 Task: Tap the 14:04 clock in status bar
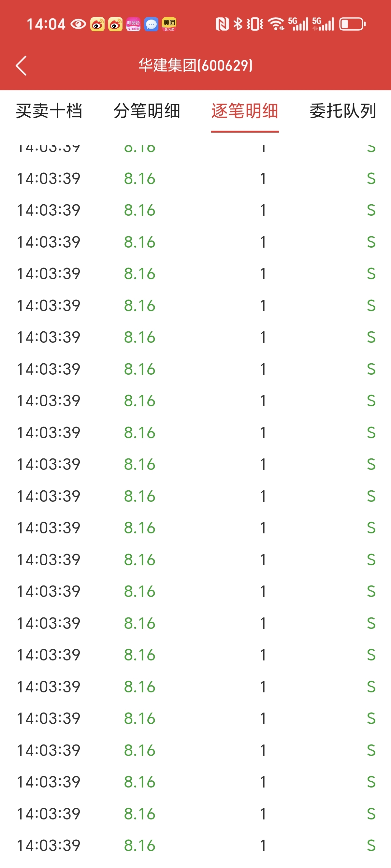pyautogui.click(x=46, y=24)
